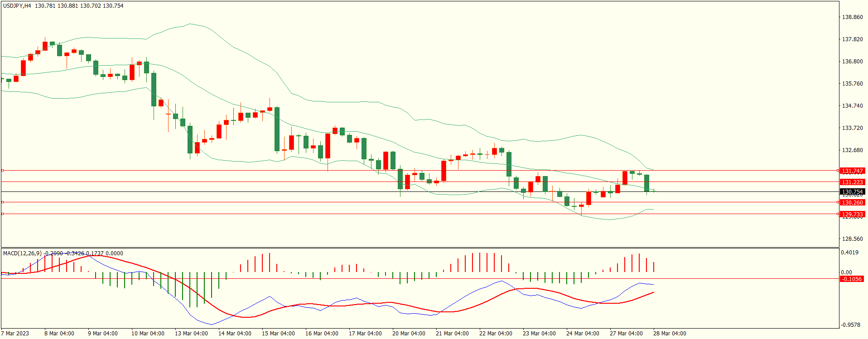This screenshot has width=868, height=339.
Task: Click the 128.560 price axis label
Action: [x=852, y=239]
